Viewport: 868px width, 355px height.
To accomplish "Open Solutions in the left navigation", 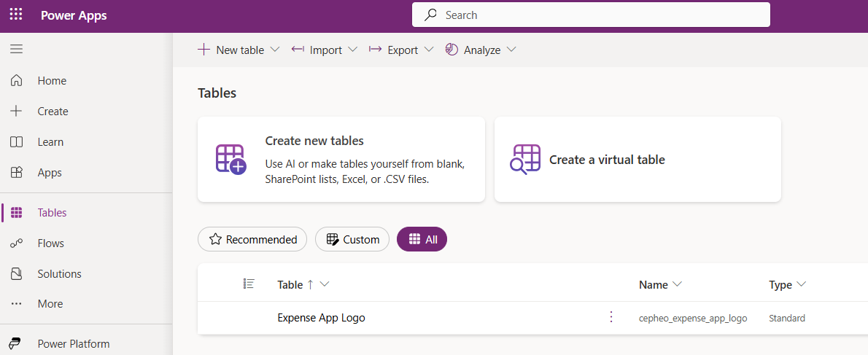I will point(59,274).
